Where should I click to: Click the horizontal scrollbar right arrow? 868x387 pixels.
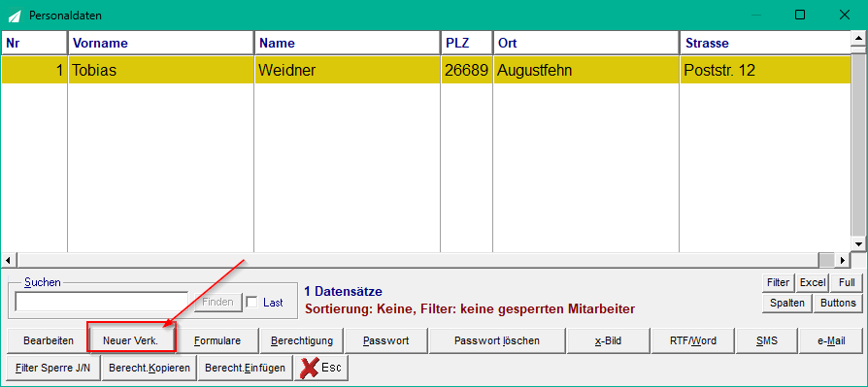coord(843,259)
